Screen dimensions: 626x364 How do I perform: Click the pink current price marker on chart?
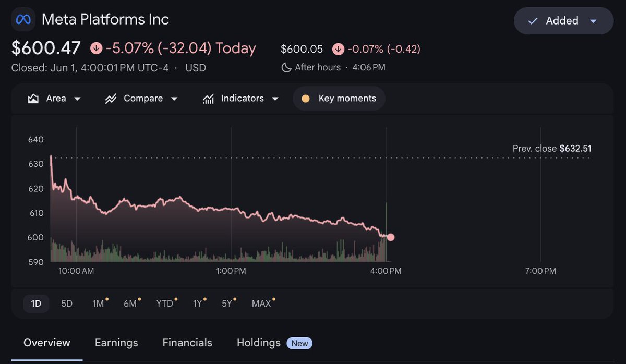[x=391, y=237]
